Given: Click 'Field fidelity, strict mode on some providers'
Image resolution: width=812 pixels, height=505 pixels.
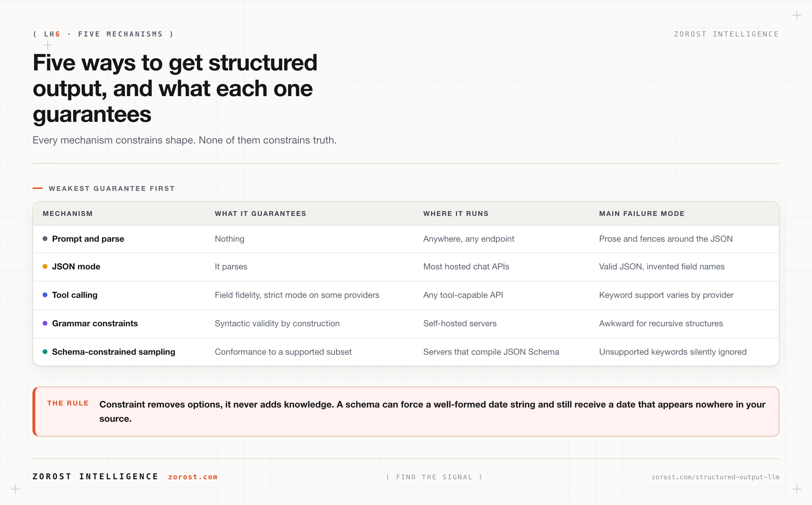Looking at the screenshot, I should 297,295.
